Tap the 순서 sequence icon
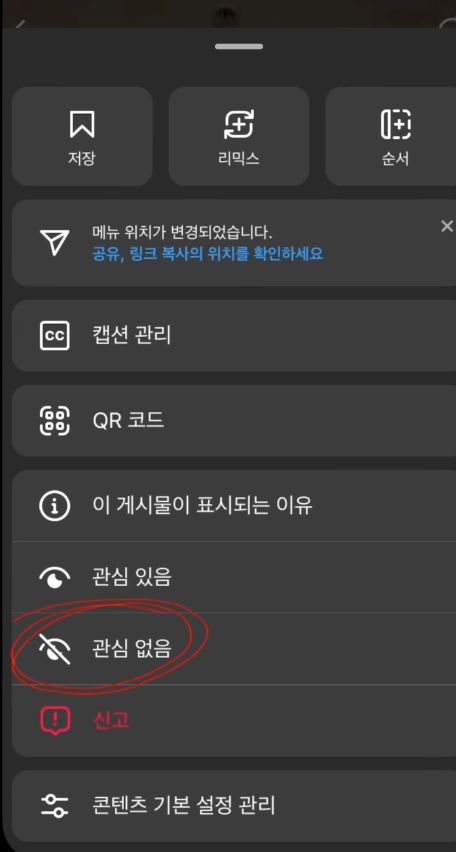 [395, 124]
